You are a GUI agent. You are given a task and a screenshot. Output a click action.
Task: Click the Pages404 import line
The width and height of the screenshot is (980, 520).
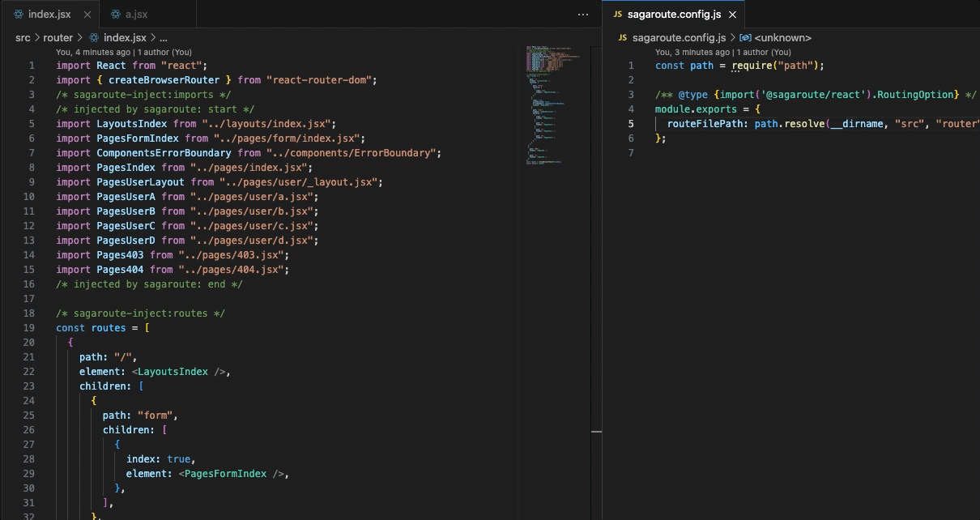click(x=173, y=270)
